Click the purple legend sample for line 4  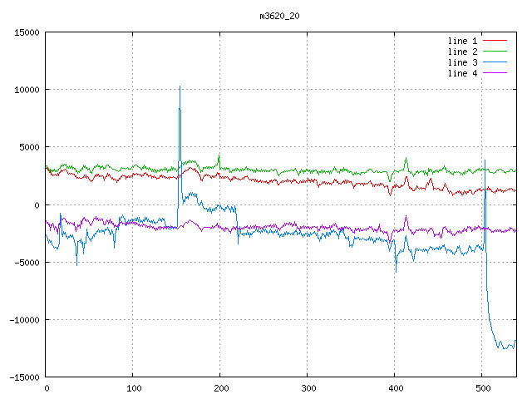[495, 73]
